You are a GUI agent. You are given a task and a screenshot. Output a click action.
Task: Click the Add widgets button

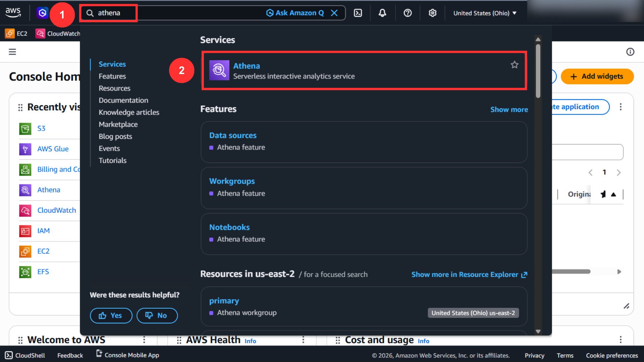[x=597, y=76]
